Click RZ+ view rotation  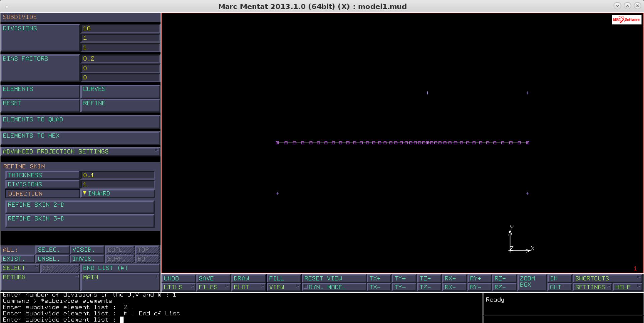click(x=504, y=278)
